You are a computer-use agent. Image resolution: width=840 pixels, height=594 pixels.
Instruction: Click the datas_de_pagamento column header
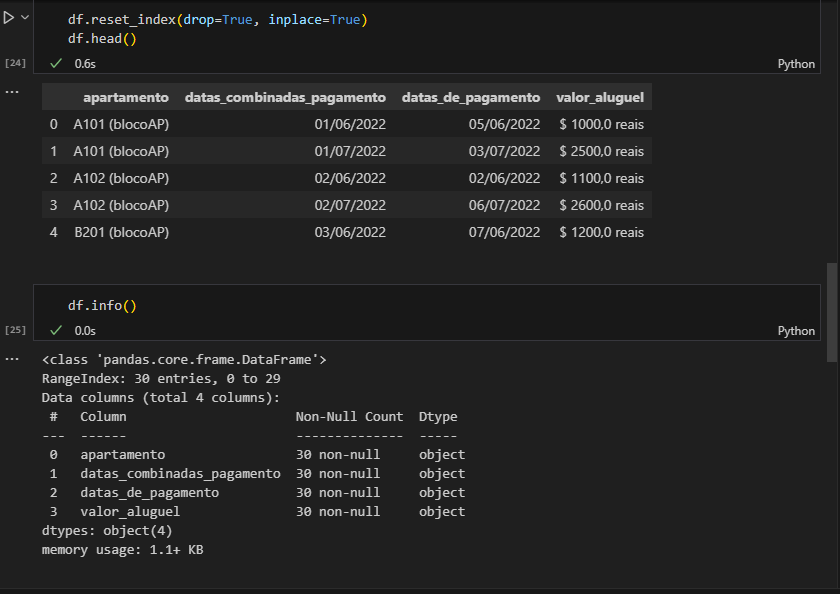click(471, 97)
